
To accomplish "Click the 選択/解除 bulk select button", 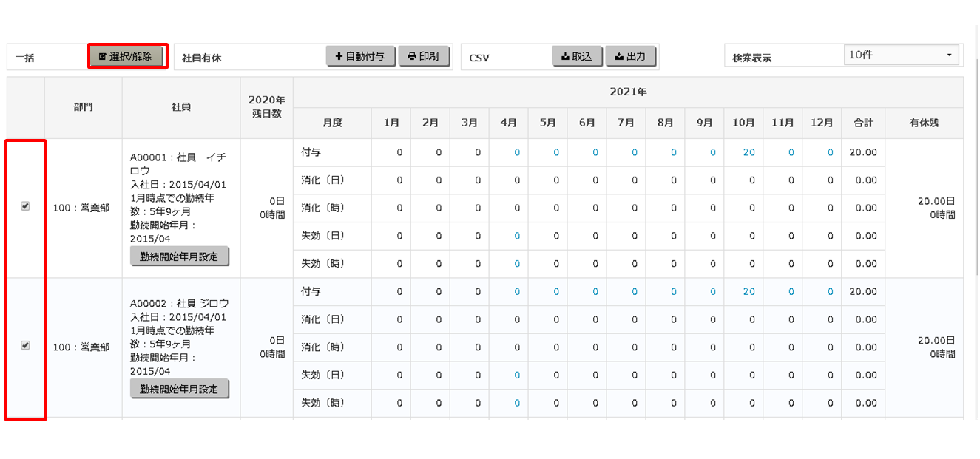I will [x=126, y=57].
